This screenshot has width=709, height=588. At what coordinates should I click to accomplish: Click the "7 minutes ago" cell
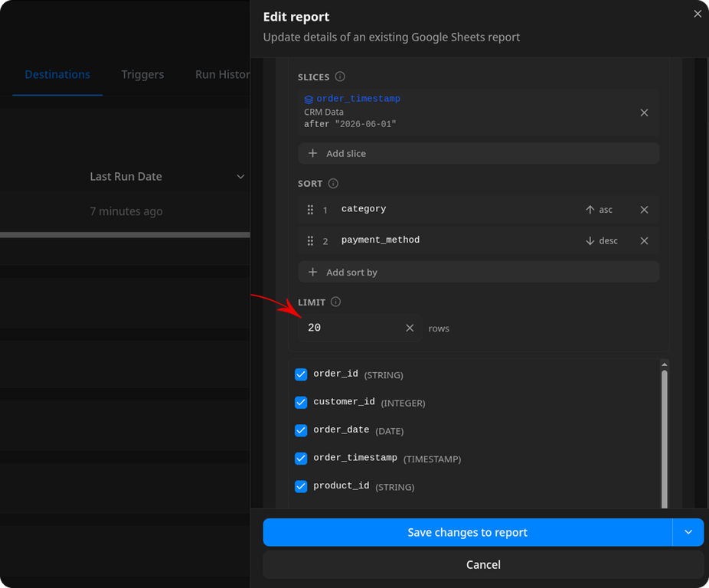click(126, 211)
